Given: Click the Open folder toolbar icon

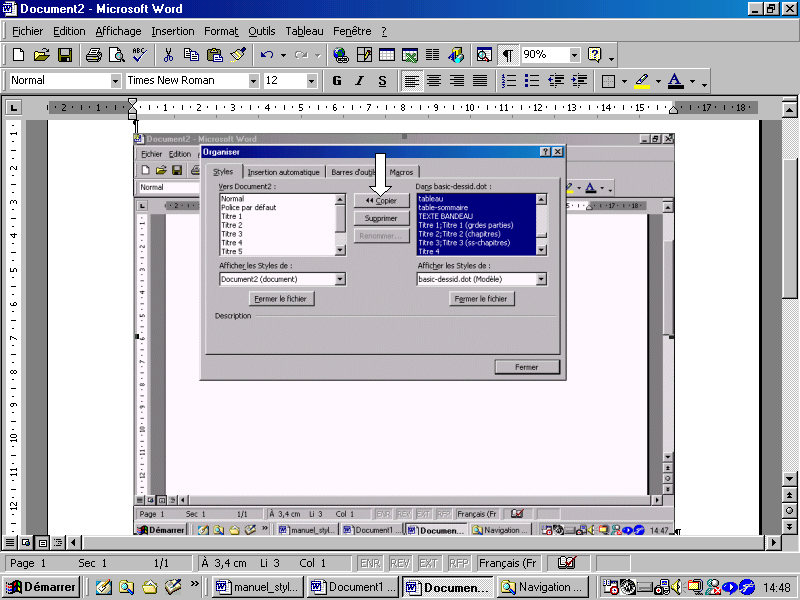Looking at the screenshot, I should pos(42,55).
